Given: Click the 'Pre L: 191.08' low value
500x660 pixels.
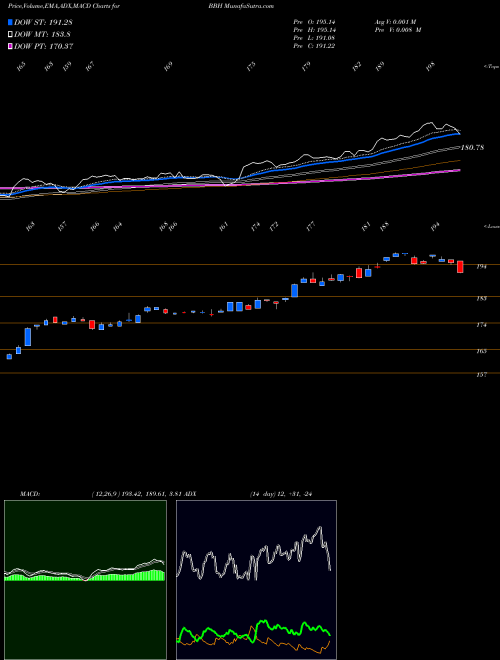Looking at the screenshot, I should pyautogui.click(x=314, y=38).
